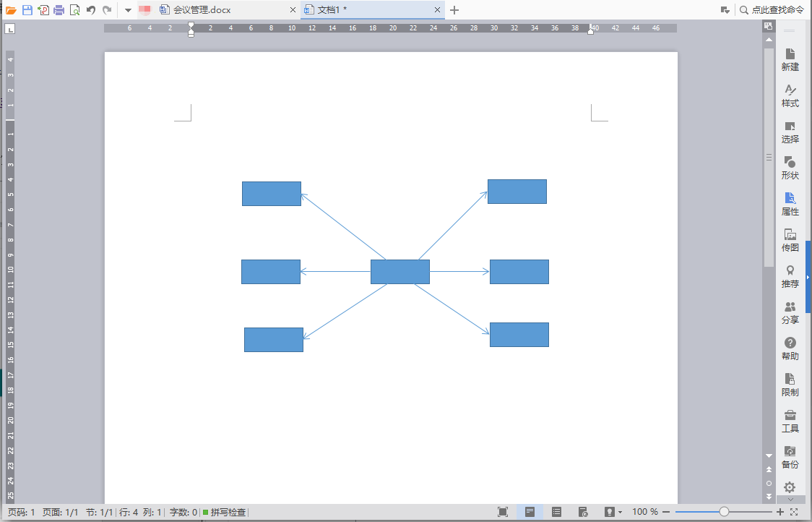This screenshot has height=522, width=812.
Task: Expand eye protection mode dropdown arrow
Action: [x=621, y=513]
